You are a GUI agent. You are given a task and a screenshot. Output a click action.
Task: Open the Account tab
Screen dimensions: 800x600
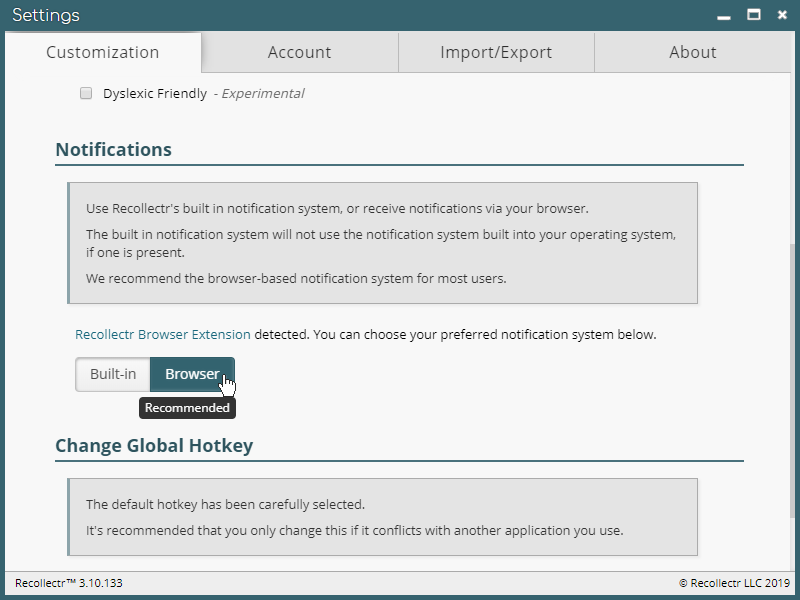[299, 52]
